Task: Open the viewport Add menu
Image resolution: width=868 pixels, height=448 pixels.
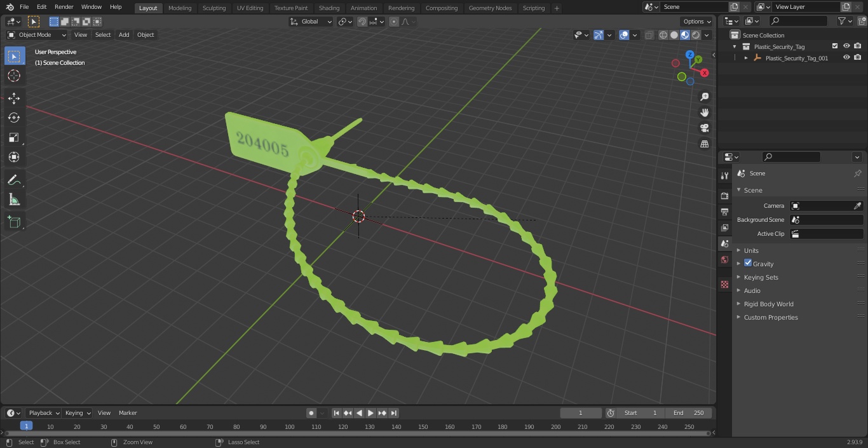Action: tap(124, 35)
